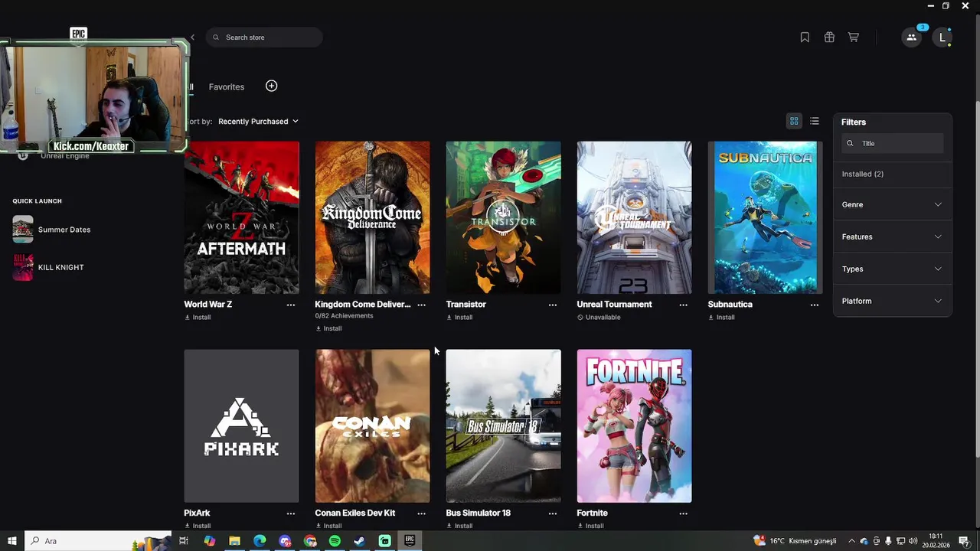Viewport: 980px width, 551px height.
Task: Open options menu for Conan Exiles Dev Kit
Action: point(421,514)
